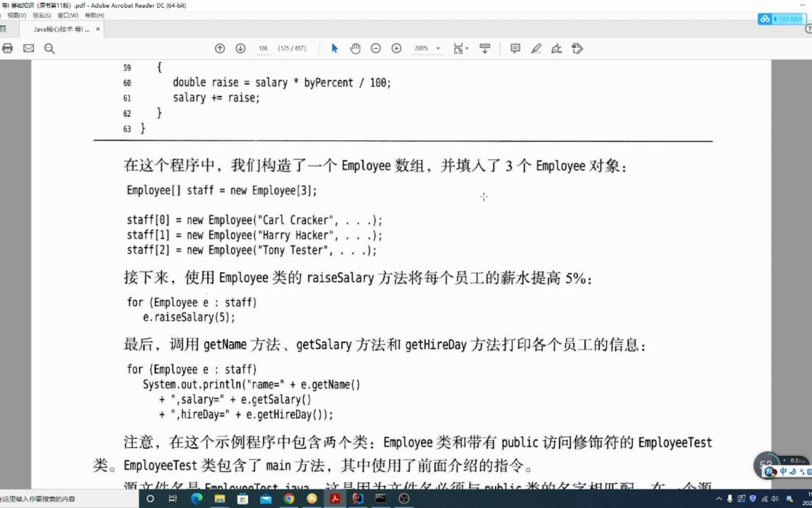Send file by email envelope icon
This screenshot has width=812, height=508.
pos(29,48)
